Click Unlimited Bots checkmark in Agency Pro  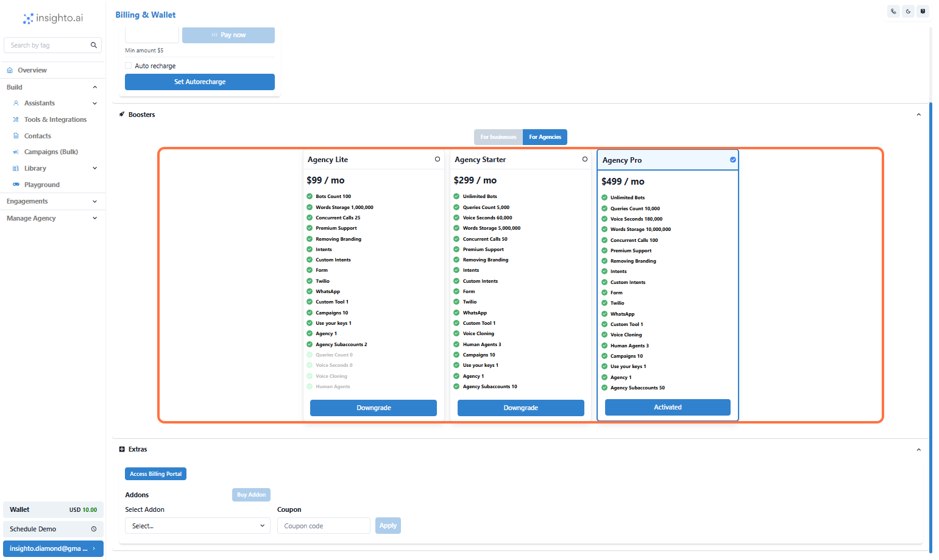coord(604,197)
